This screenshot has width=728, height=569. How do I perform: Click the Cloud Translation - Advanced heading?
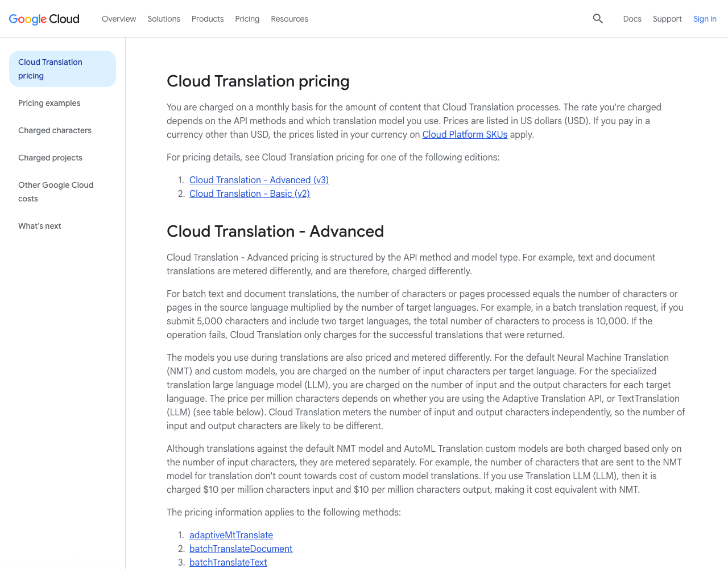275,232
